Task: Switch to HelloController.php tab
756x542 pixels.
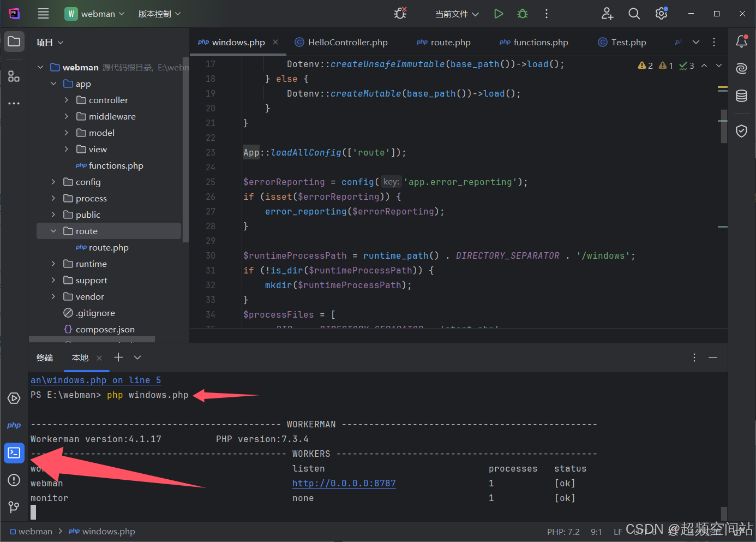Action: click(341, 42)
